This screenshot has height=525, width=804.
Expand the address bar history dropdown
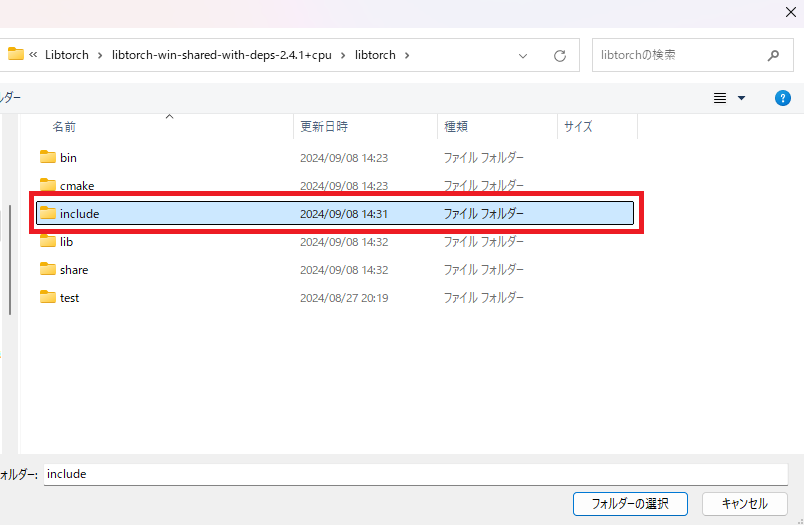point(523,56)
